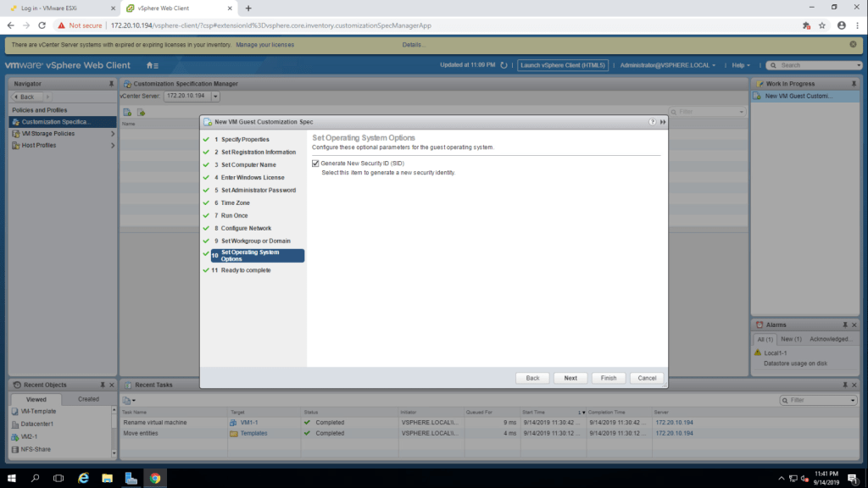This screenshot has width=868, height=488.
Task: Click the create new specification icon
Action: 127,112
